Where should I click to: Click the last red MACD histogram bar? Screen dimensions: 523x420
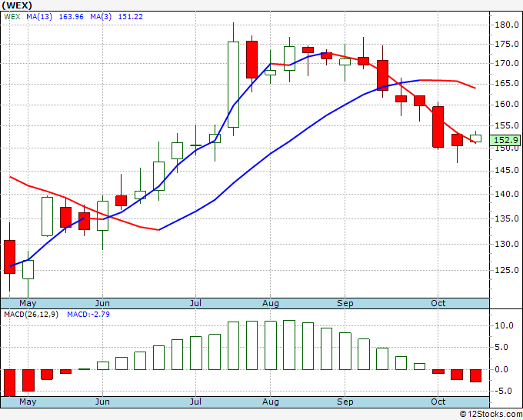point(475,375)
